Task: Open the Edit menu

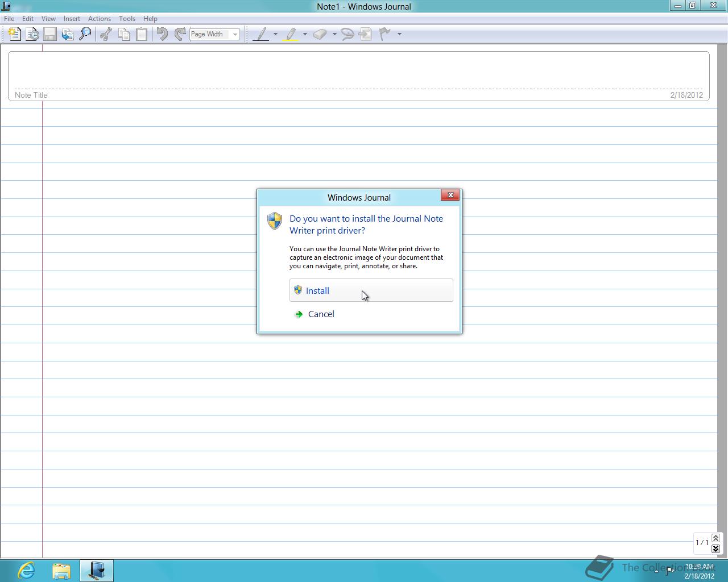Action: (x=28, y=19)
